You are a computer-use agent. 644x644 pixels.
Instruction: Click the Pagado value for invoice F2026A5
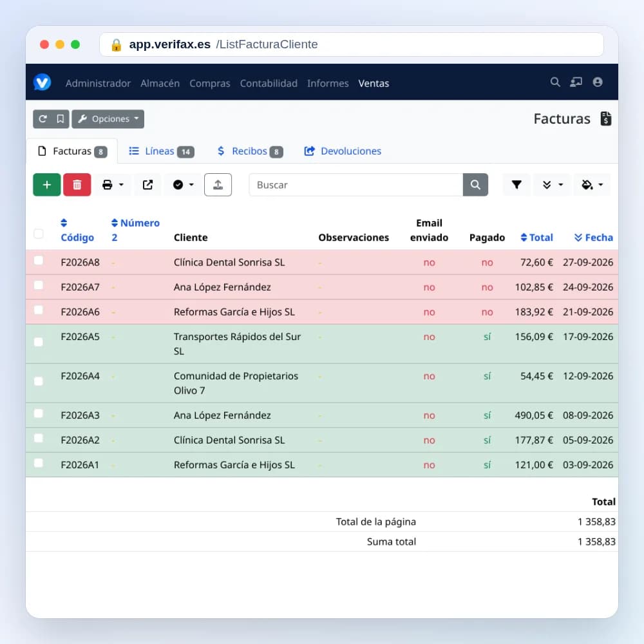(x=487, y=337)
